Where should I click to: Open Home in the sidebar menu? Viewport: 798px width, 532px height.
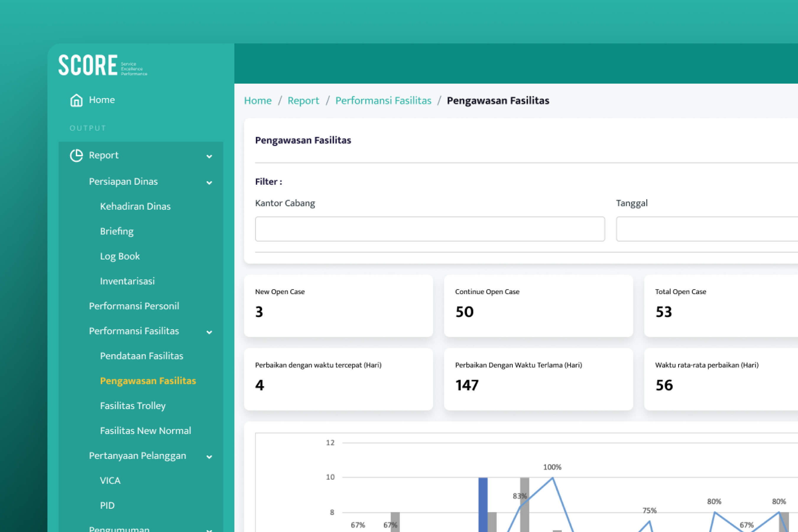102,100
